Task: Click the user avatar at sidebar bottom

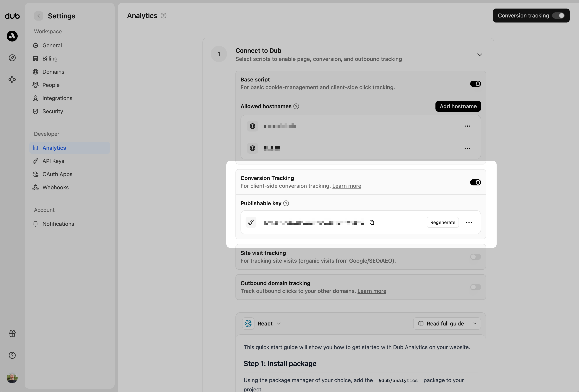Action: click(x=12, y=378)
